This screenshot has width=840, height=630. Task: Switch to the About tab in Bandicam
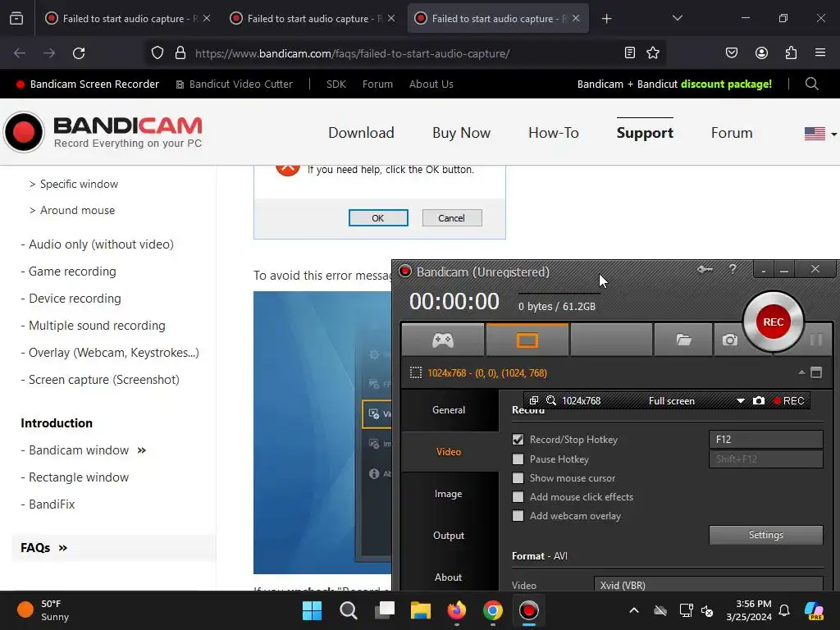coord(449,577)
